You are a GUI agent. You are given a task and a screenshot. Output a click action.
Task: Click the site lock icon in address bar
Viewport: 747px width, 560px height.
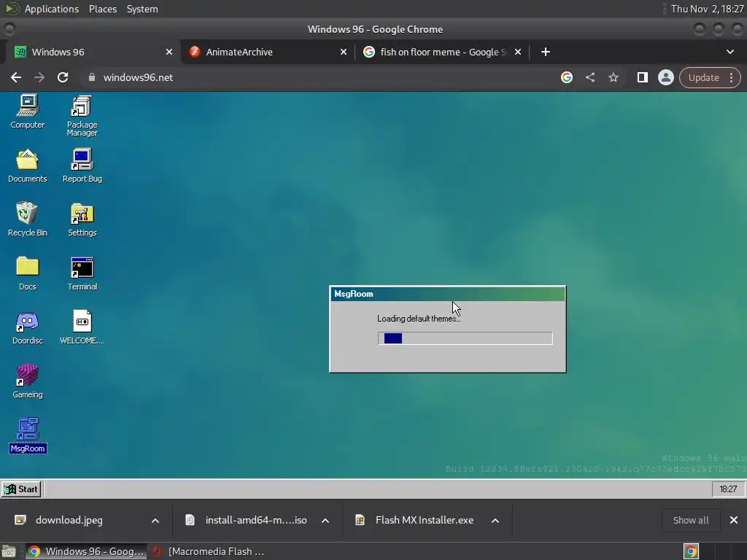(92, 77)
